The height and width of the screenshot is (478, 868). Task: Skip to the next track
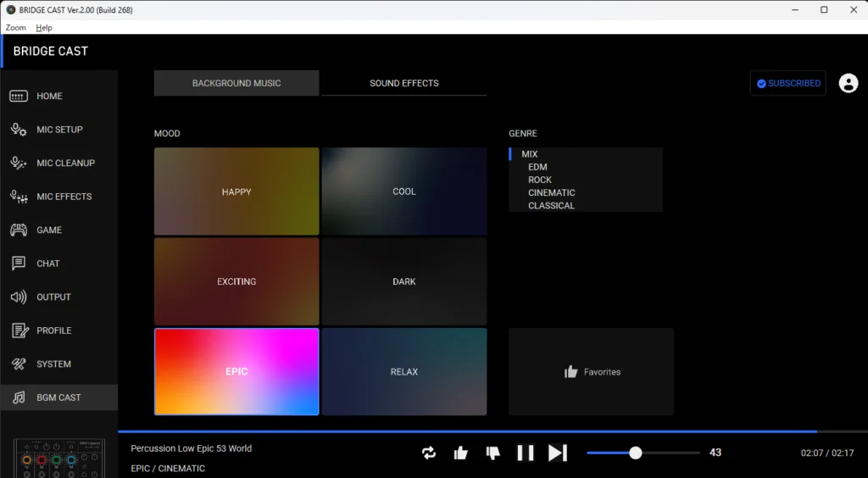557,453
